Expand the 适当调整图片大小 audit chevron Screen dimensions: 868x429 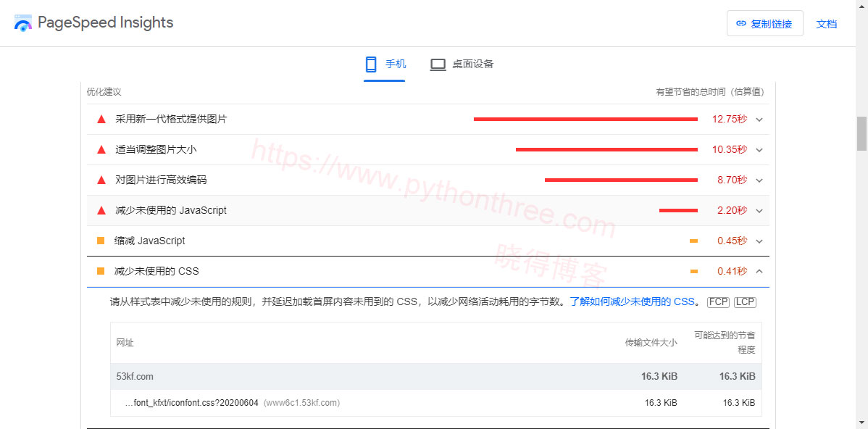(759, 150)
